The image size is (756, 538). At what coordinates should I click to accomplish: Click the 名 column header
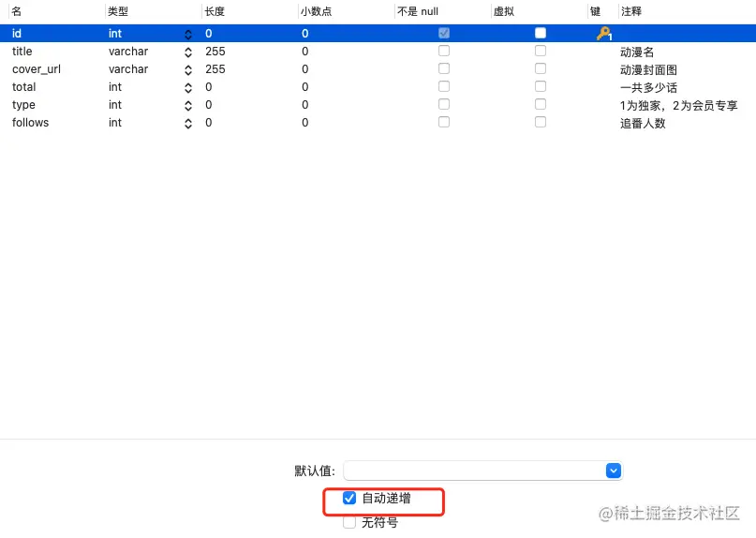(x=16, y=11)
